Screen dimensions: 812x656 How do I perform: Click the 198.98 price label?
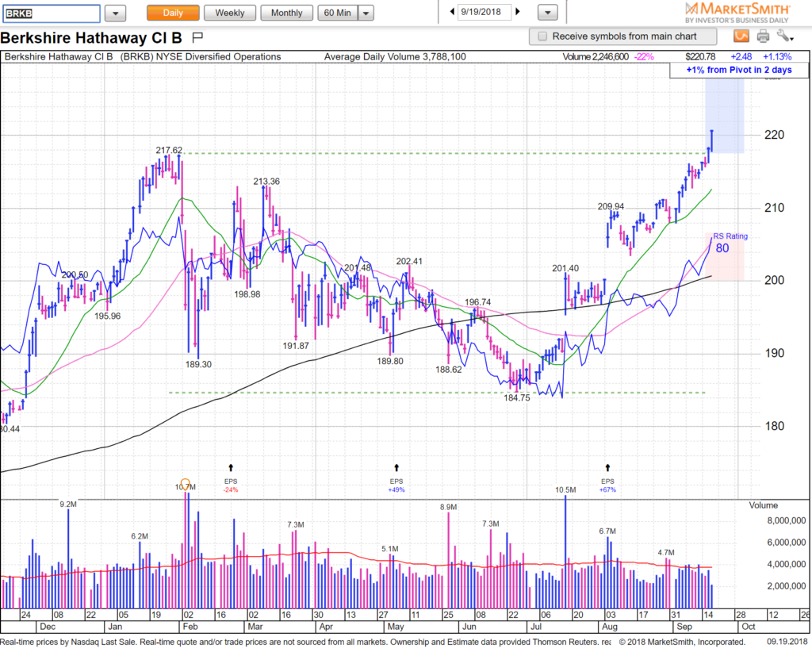coord(247,294)
